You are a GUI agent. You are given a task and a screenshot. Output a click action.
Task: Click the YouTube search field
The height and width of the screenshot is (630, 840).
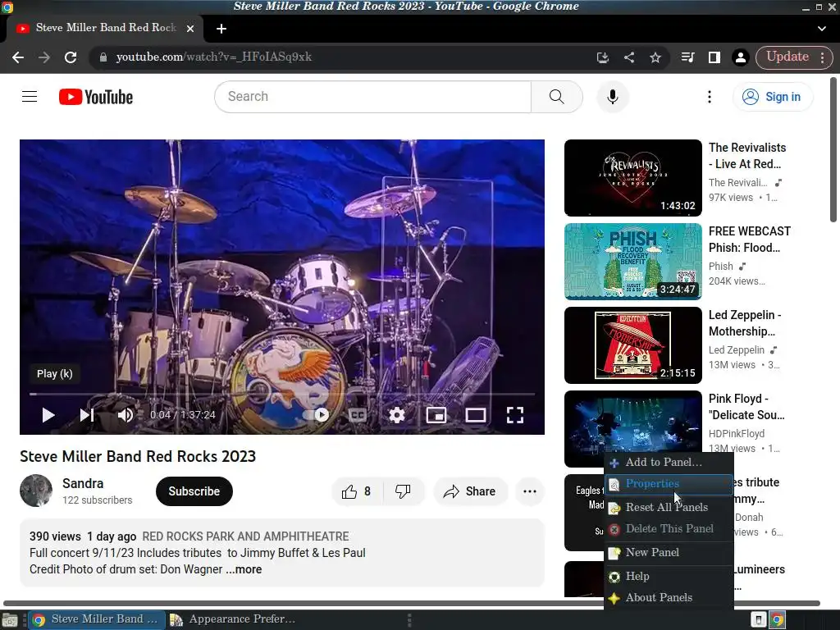point(373,97)
